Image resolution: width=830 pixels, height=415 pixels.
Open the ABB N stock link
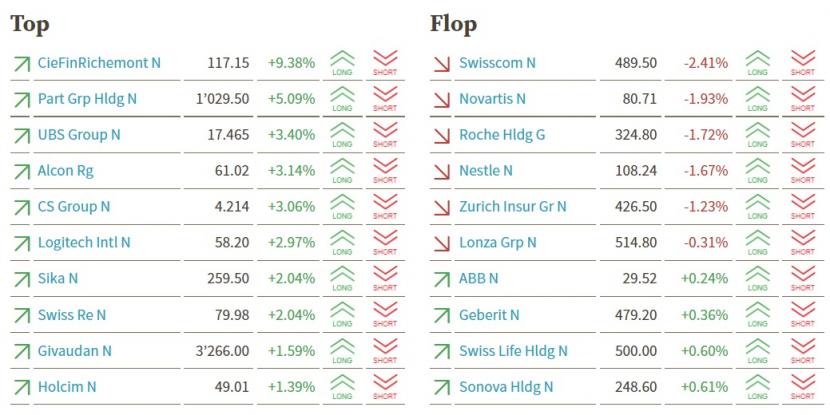pyautogui.click(x=479, y=278)
